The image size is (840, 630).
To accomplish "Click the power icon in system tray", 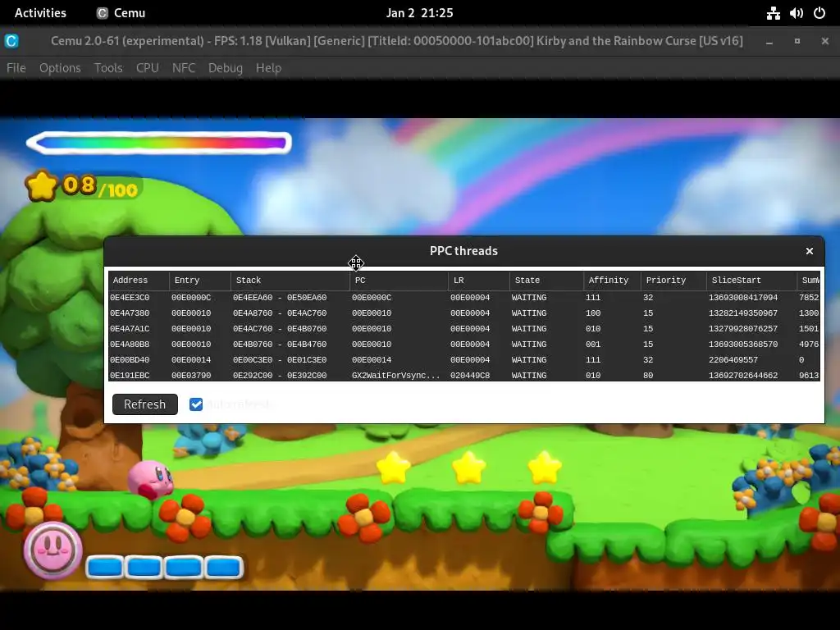I will coord(819,13).
